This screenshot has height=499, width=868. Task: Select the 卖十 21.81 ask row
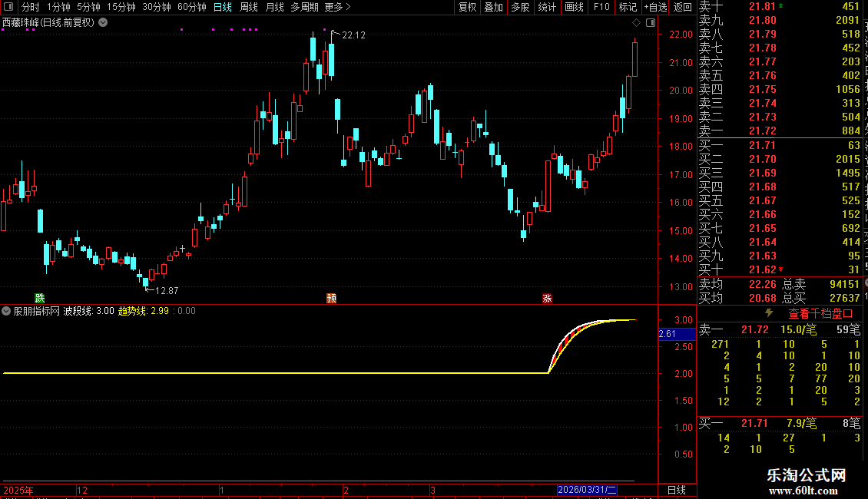pyautogui.click(x=780, y=7)
